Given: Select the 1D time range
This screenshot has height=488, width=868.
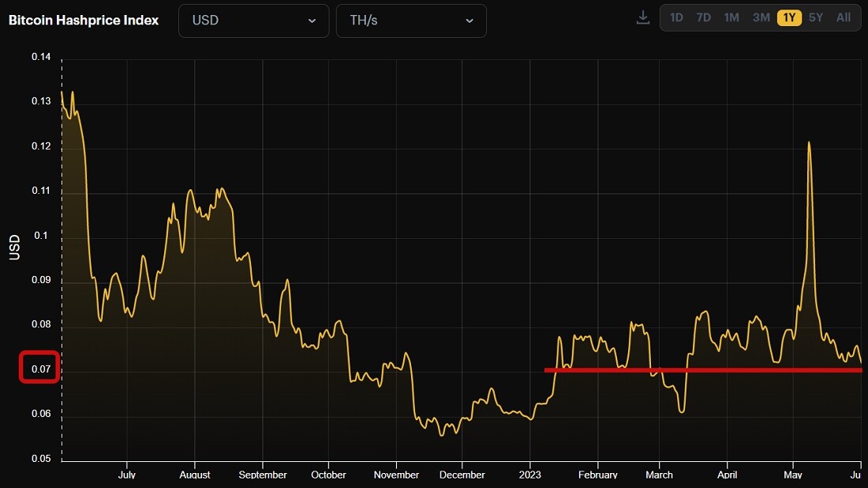Looking at the screenshot, I should tap(676, 17).
